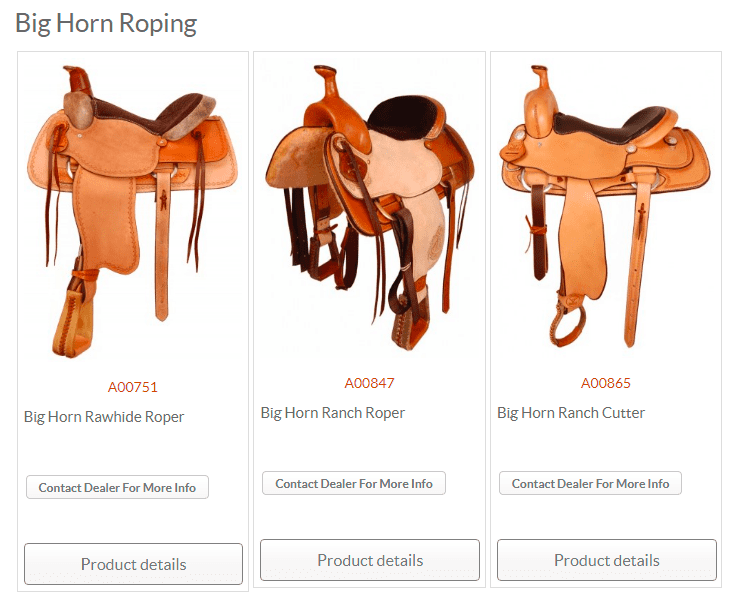Click the A00865 product code link

[x=605, y=383]
